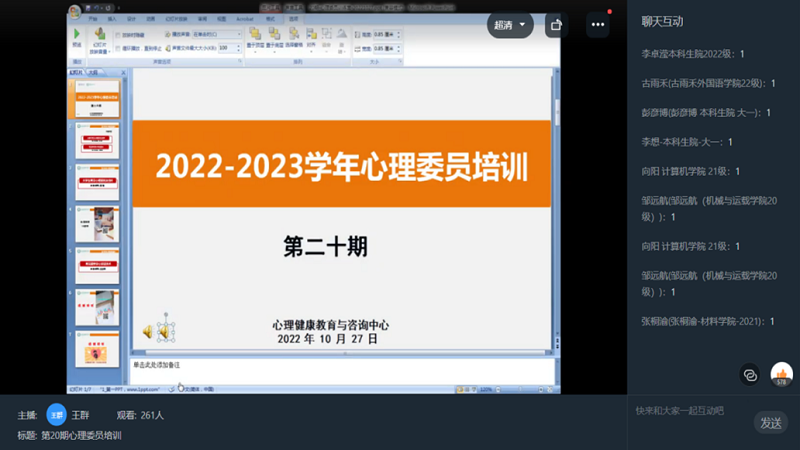Click the share icon beside 超清
The width and height of the screenshot is (800, 450).
tap(556, 24)
